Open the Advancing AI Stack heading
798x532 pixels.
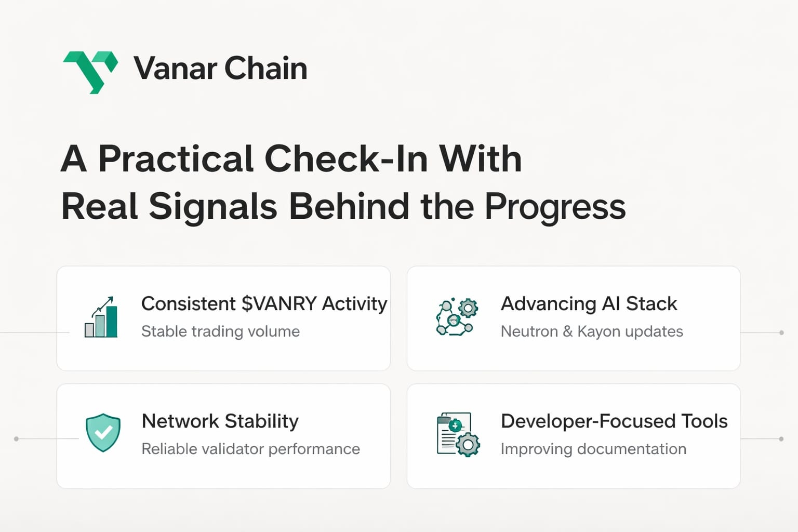click(x=589, y=303)
